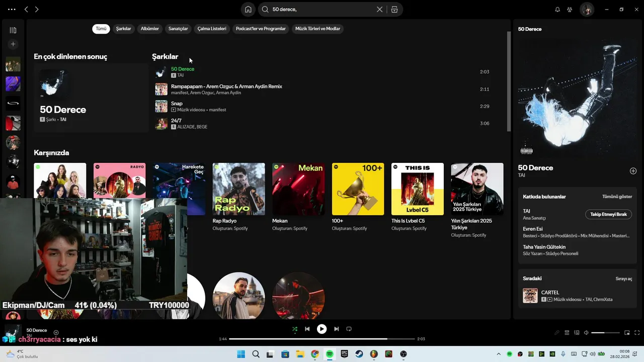Seek in the song progress bar

point(321,339)
